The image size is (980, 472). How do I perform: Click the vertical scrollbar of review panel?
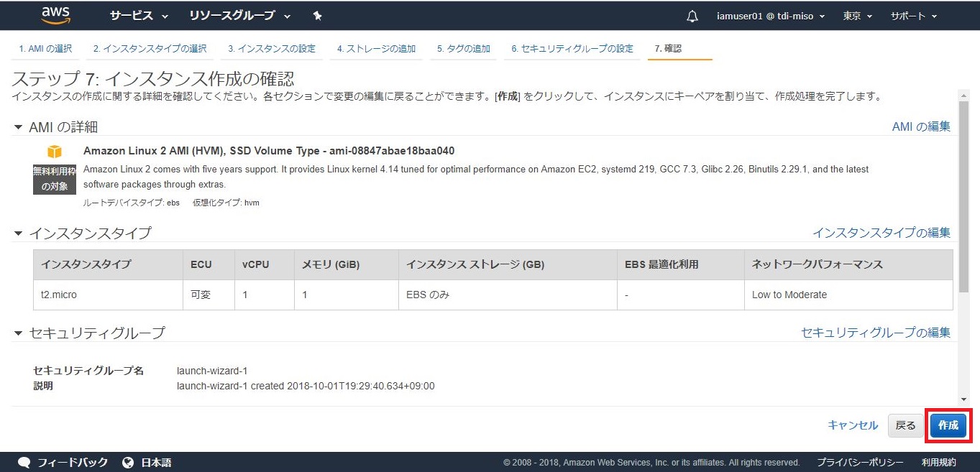point(963,216)
